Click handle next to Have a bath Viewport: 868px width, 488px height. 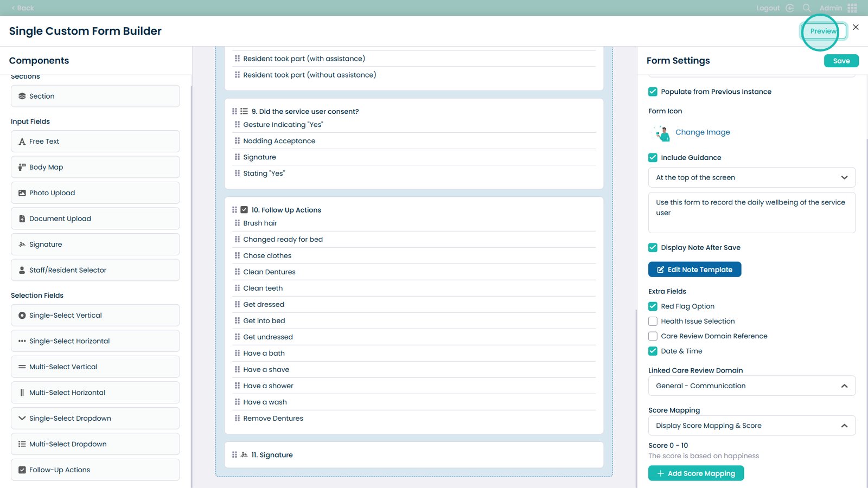[237, 353]
